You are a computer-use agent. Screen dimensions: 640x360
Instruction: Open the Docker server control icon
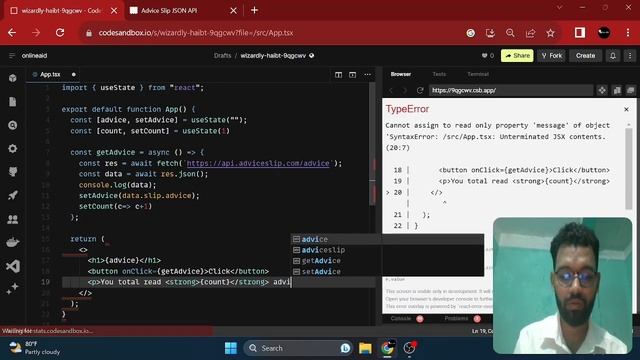(13, 242)
